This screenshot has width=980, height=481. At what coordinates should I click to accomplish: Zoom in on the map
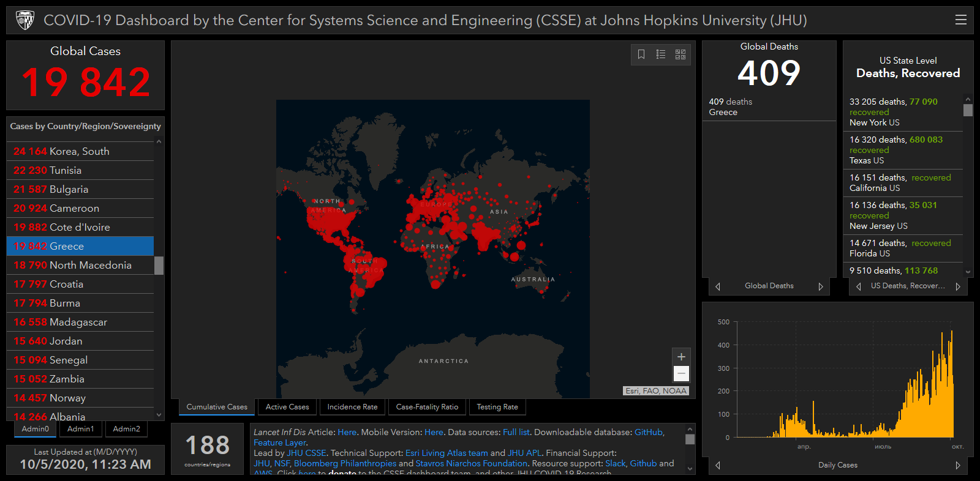pos(681,357)
